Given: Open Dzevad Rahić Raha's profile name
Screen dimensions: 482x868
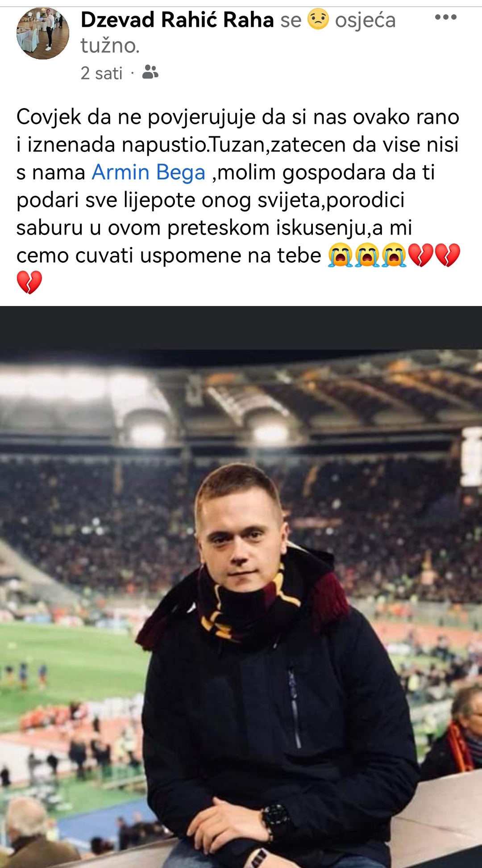Looking at the screenshot, I should (x=177, y=20).
